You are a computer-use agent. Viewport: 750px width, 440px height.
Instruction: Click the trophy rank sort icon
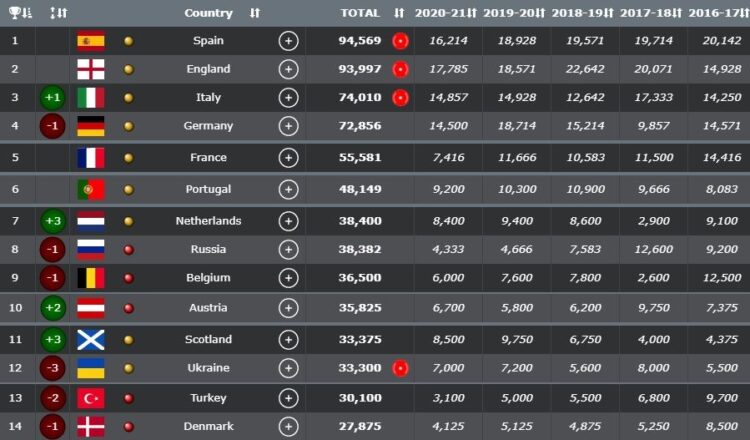point(17,13)
